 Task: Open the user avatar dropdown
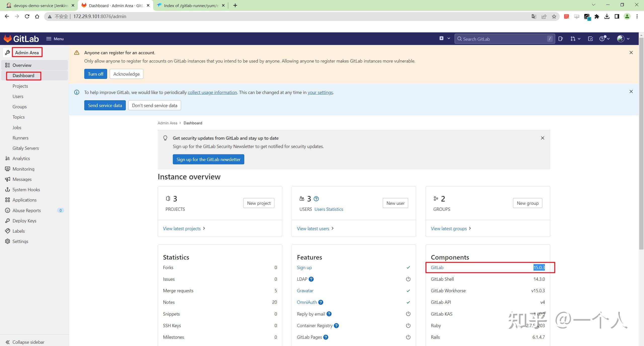pyautogui.click(x=623, y=39)
